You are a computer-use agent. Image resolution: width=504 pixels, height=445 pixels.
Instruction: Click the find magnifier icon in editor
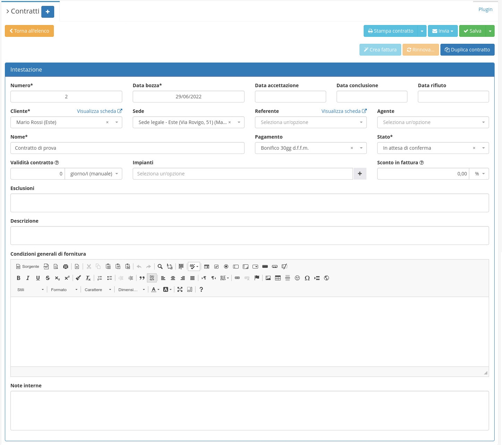coord(160,266)
